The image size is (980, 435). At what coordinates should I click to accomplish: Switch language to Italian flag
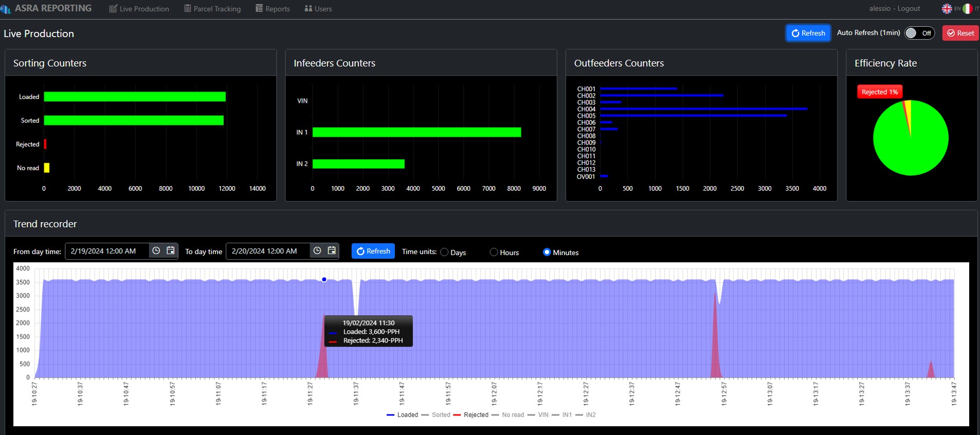[x=967, y=9]
